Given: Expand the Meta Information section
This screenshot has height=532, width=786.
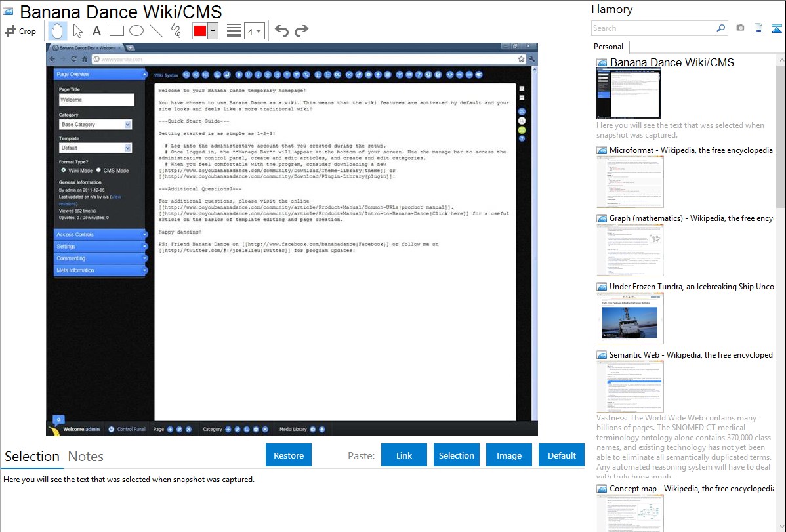Looking at the screenshot, I should (100, 270).
